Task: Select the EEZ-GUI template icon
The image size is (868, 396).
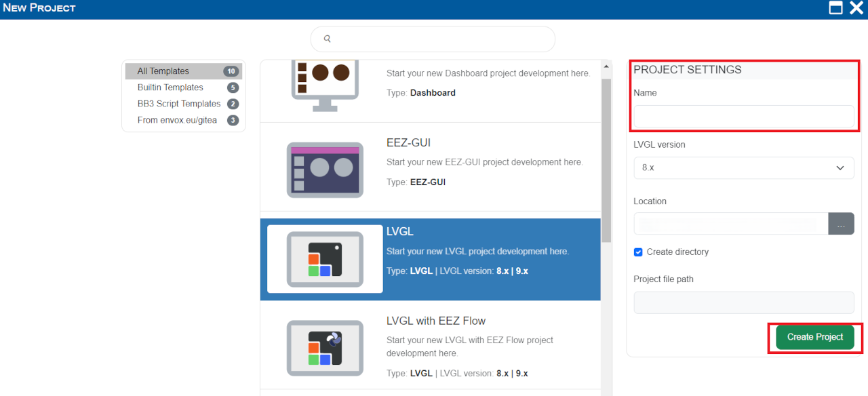Action: 325,170
